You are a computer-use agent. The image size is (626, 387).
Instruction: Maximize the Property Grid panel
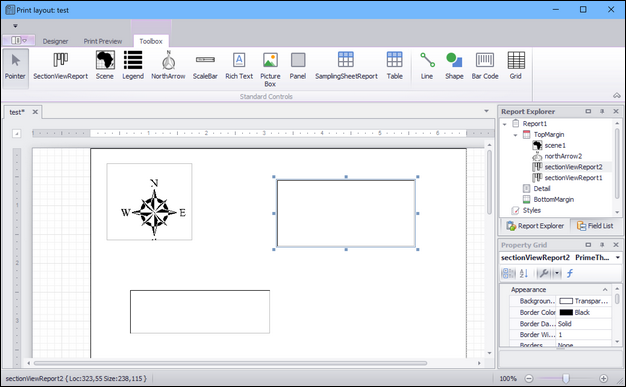pos(588,244)
